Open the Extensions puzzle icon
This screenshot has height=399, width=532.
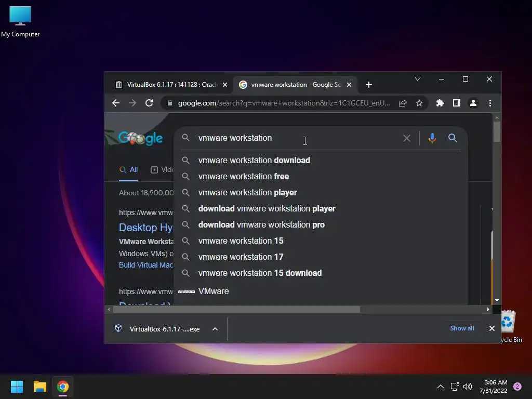click(x=440, y=103)
